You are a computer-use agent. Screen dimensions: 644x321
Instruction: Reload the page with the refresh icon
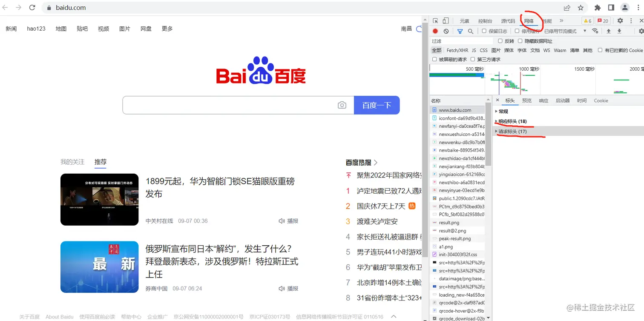(32, 8)
